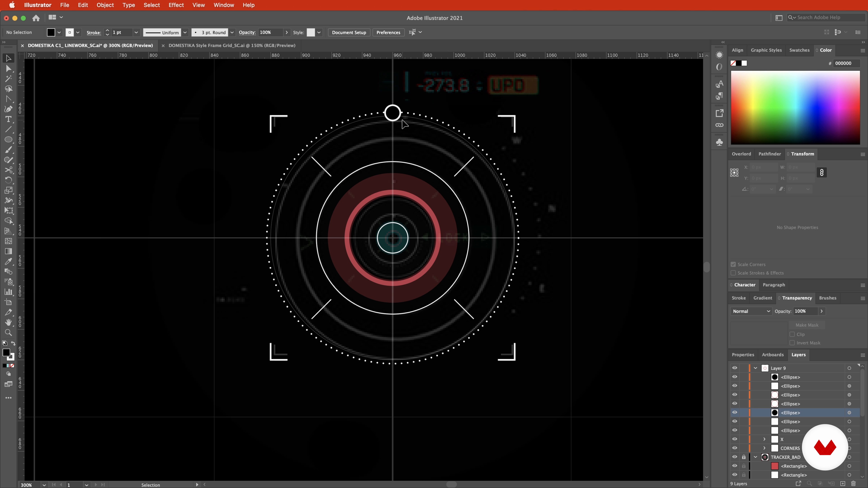Viewport: 868px width, 488px height.
Task: Activate the Zoom tool
Action: pos(8,333)
